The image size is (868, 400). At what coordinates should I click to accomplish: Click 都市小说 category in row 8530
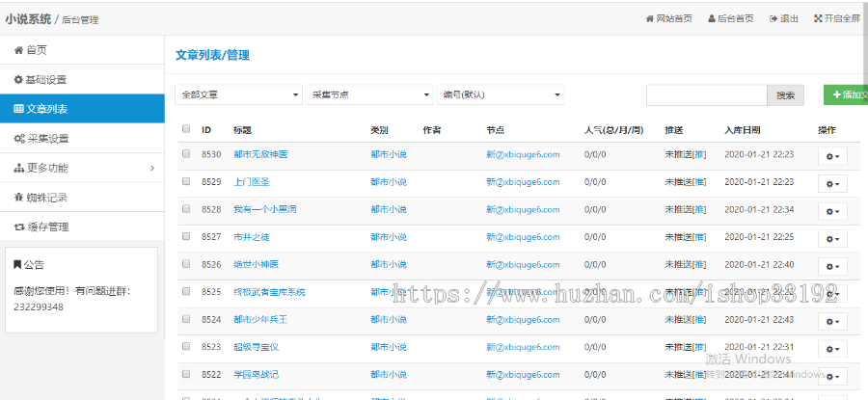tap(389, 154)
